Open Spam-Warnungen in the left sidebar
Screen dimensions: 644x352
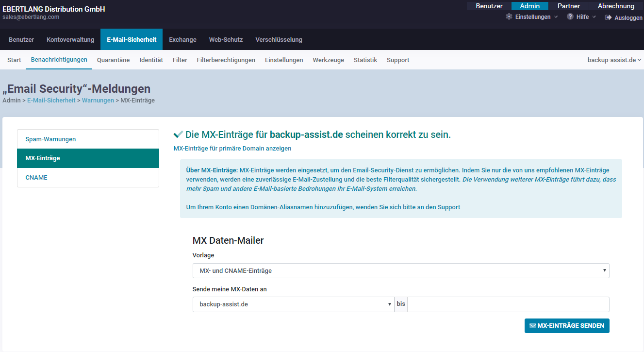pos(88,139)
